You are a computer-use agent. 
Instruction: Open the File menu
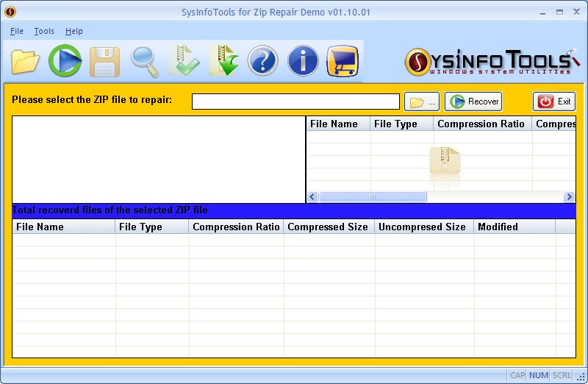pos(17,31)
